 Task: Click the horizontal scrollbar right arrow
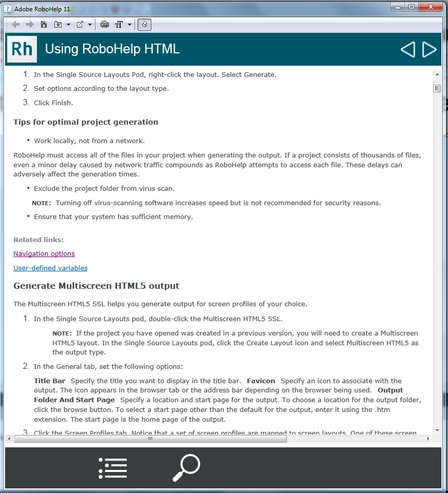428,439
